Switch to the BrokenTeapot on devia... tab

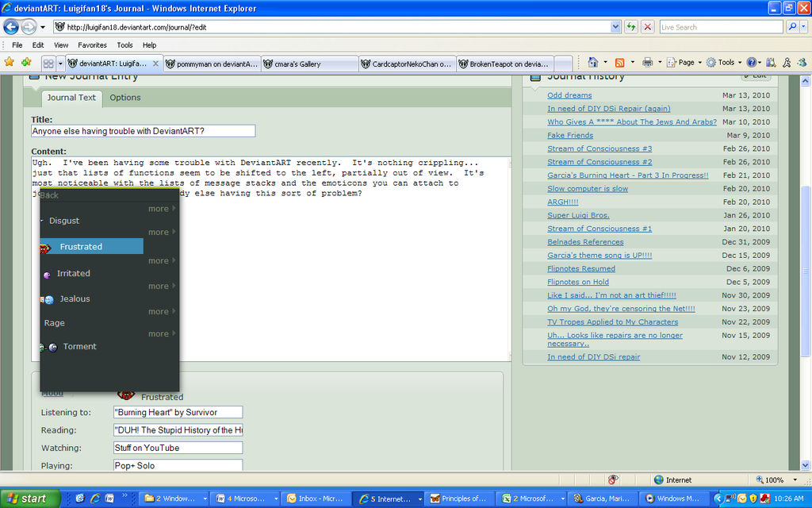click(505, 63)
